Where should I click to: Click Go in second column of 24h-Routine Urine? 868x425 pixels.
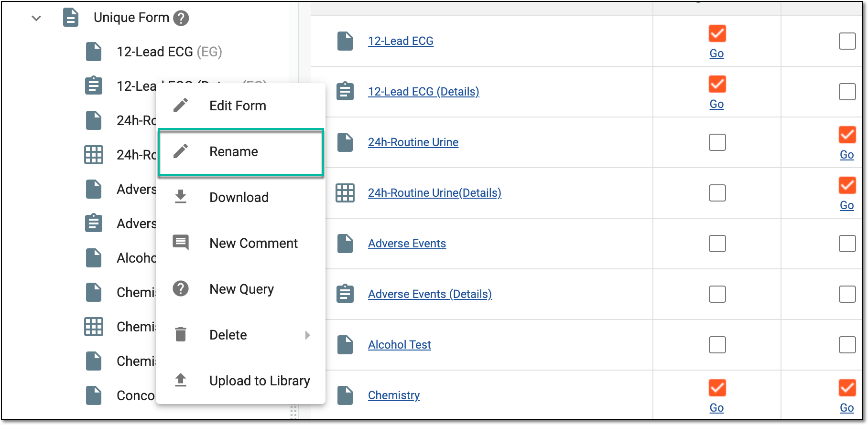pyautogui.click(x=846, y=155)
